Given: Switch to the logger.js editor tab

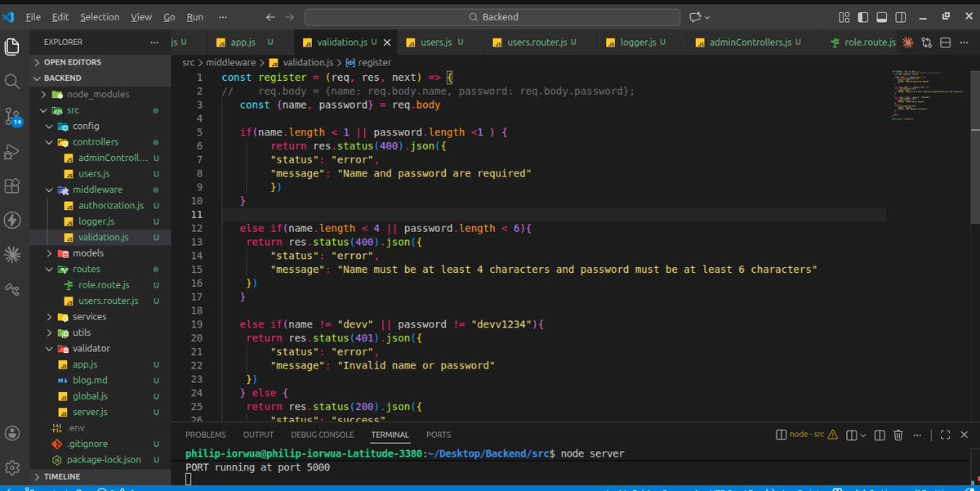Looking at the screenshot, I should point(642,42).
